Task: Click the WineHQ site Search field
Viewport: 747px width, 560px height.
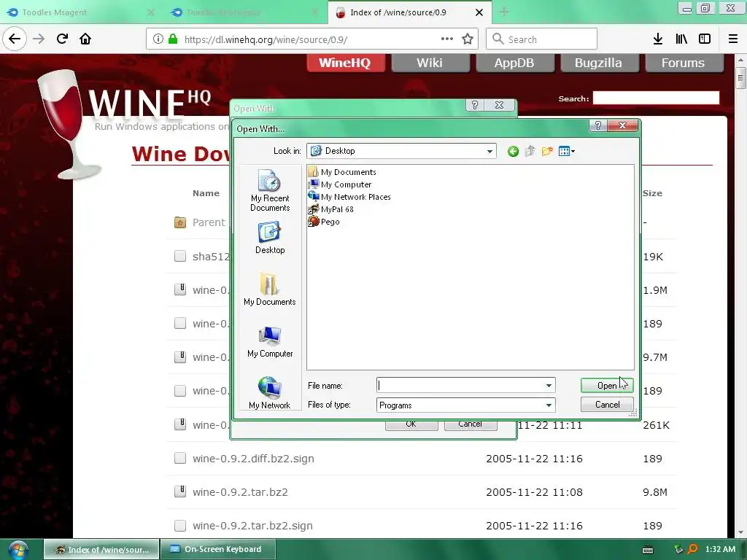Action: [x=656, y=98]
